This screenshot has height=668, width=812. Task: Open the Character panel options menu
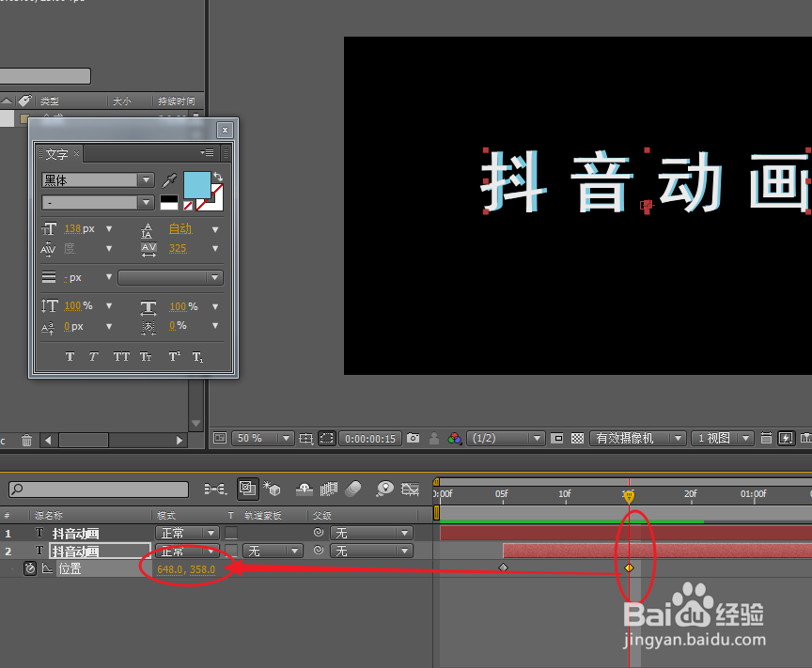coord(207,153)
